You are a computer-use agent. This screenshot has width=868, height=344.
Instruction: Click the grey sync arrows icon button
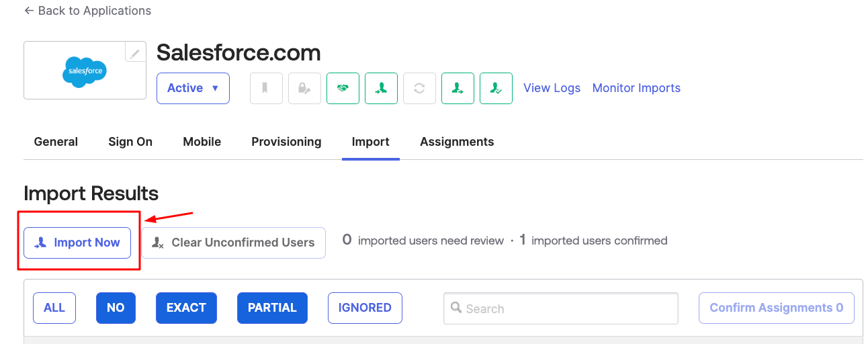419,88
